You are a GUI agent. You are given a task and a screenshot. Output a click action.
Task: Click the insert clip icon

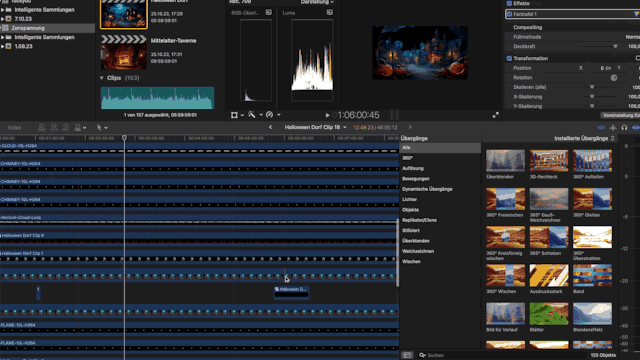point(53,128)
